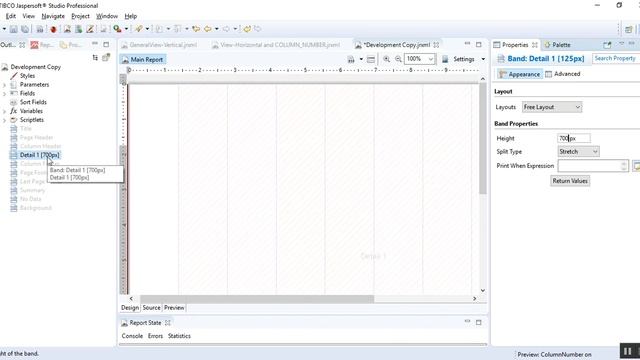This screenshot has height=360, width=640.
Task: Expand the Fields tree node
Action: tap(4, 93)
